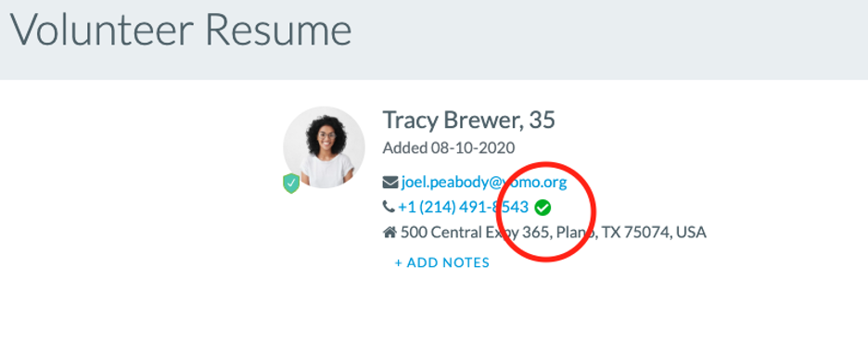The image size is (868, 356).
Task: Click the plus sign before ADD NOTES
Action: click(x=398, y=262)
